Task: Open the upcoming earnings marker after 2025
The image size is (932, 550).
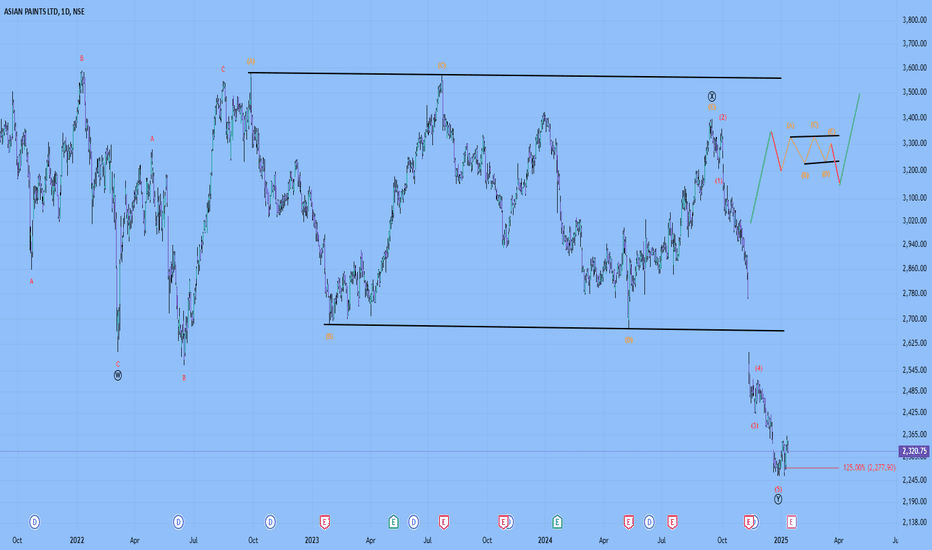Action: pos(791,522)
